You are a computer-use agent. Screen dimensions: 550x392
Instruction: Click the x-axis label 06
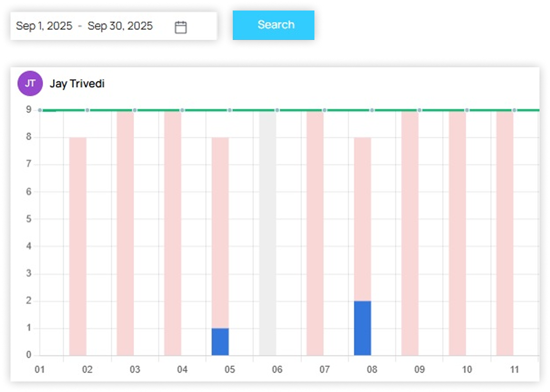(277, 369)
